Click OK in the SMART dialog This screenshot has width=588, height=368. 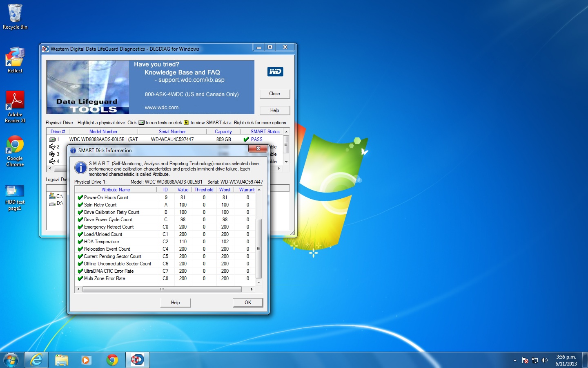pos(248,303)
